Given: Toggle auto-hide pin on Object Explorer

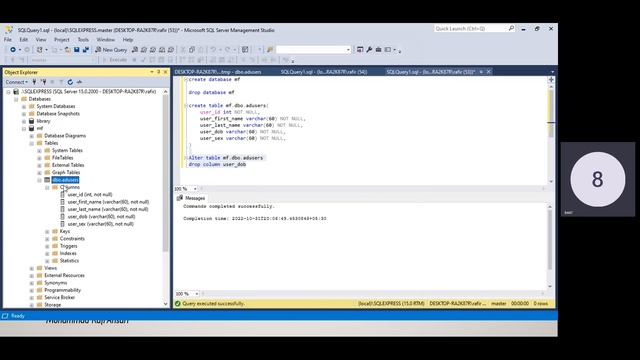Looking at the screenshot, I should coord(158,72).
